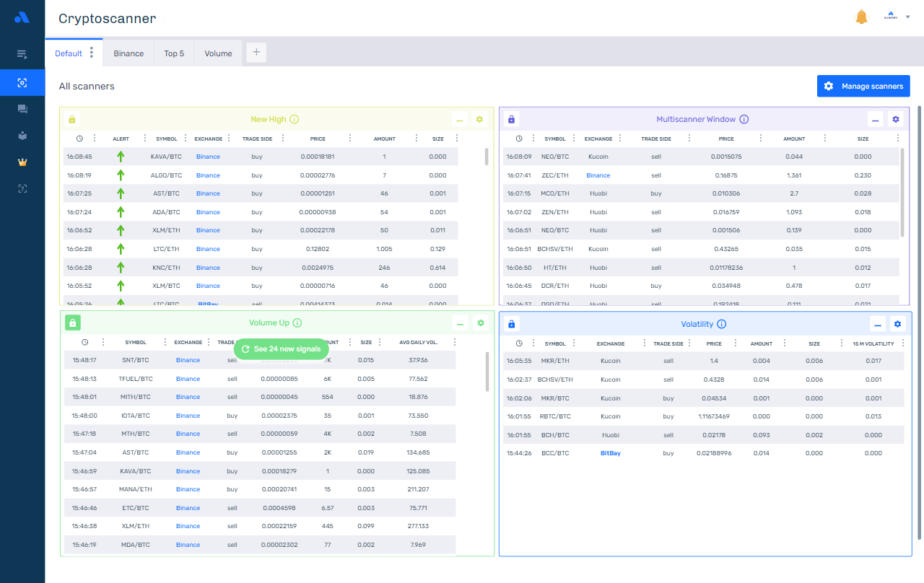This screenshot has height=583, width=924.
Task: Toggle the lock on the Volatility scanner
Action: point(512,324)
